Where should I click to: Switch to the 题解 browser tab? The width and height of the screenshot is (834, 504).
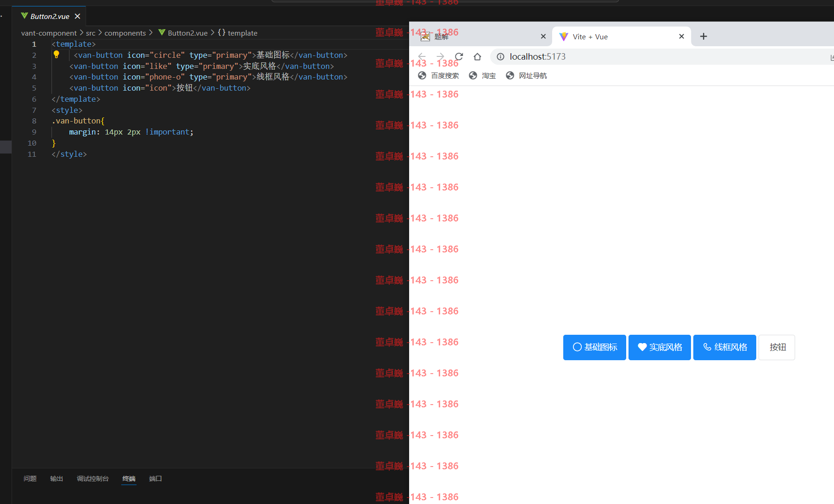pos(480,37)
